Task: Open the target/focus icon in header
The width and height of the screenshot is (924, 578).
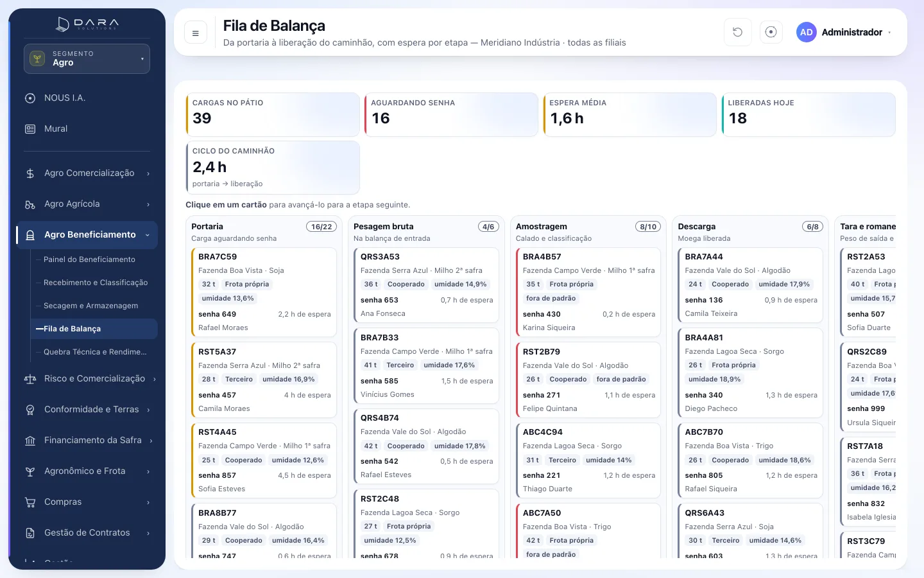Action: 771,32
